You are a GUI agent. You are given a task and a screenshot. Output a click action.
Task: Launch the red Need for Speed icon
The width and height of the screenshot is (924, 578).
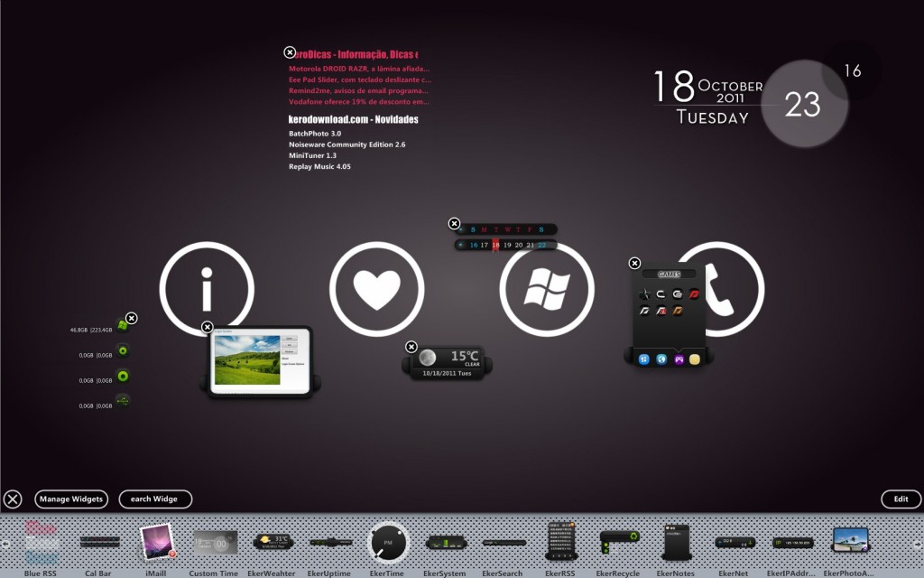tap(694, 294)
